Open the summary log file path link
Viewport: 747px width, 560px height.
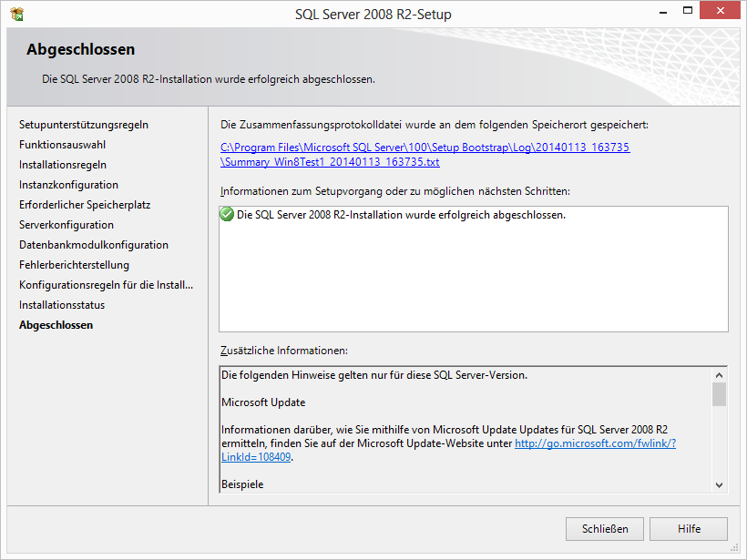[425, 154]
